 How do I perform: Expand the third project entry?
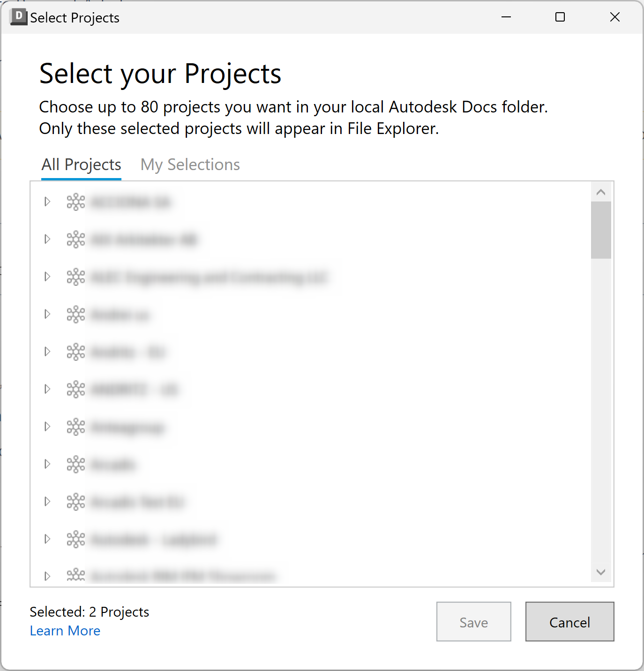pos(47,276)
